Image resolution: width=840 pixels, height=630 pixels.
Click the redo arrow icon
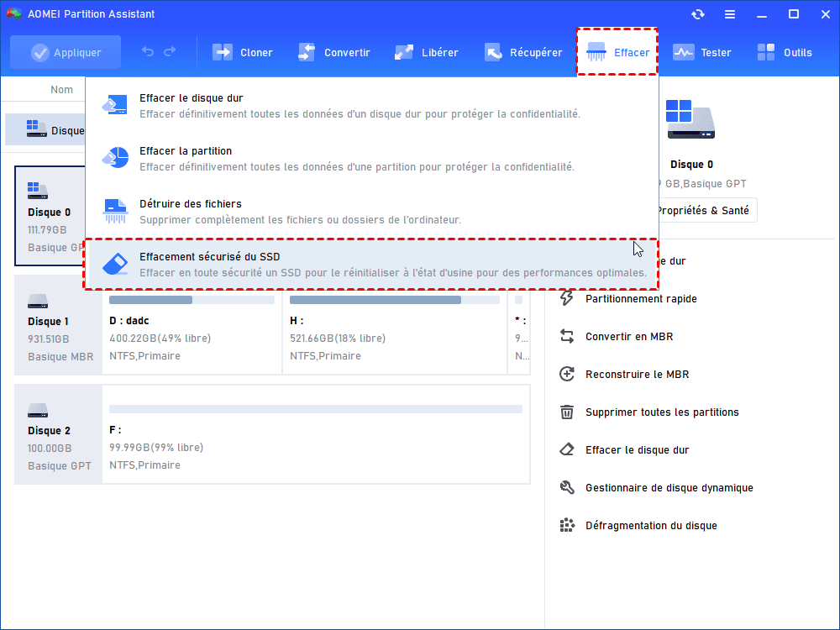pyautogui.click(x=170, y=52)
